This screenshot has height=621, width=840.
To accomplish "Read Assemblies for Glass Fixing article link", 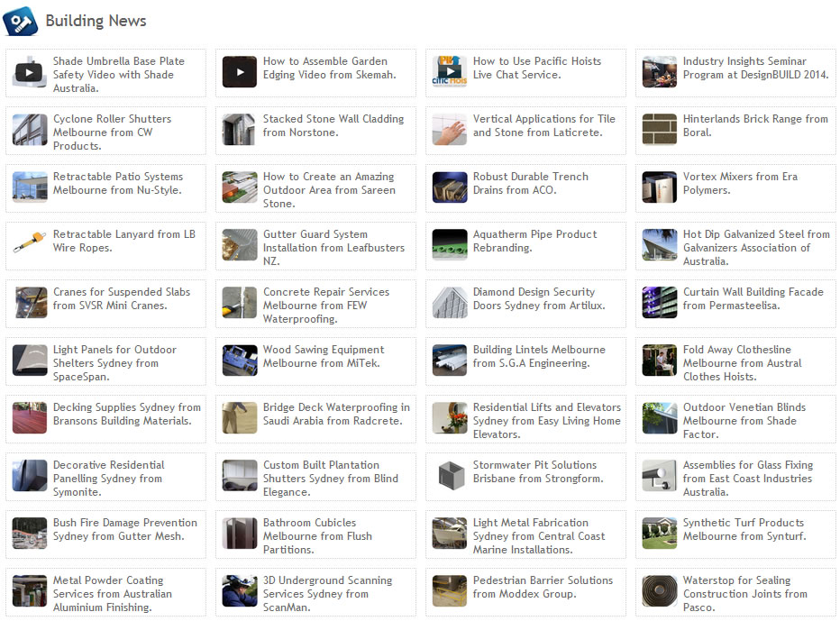I will click(748, 479).
